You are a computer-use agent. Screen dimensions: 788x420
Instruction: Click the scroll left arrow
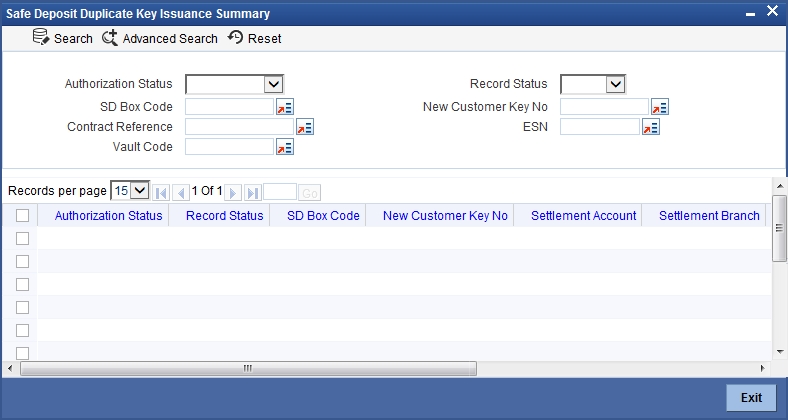10,369
